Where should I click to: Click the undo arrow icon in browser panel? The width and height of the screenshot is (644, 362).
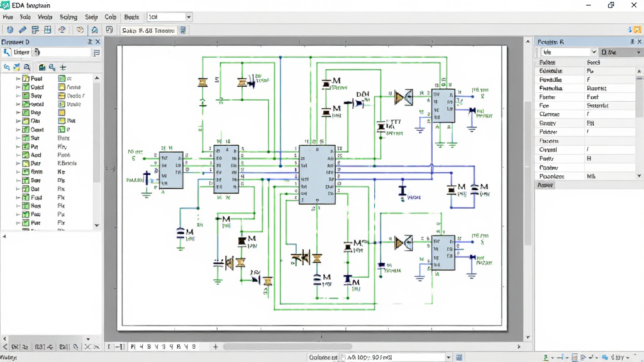7,67
